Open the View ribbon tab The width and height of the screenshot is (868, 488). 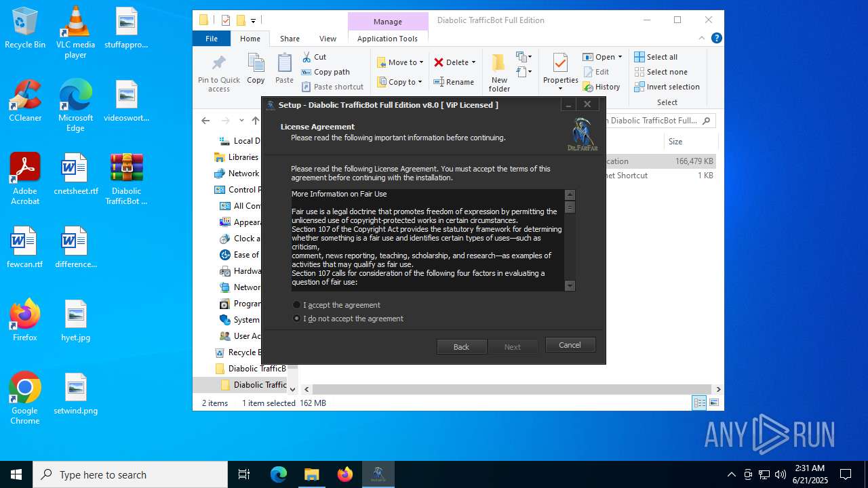click(328, 39)
